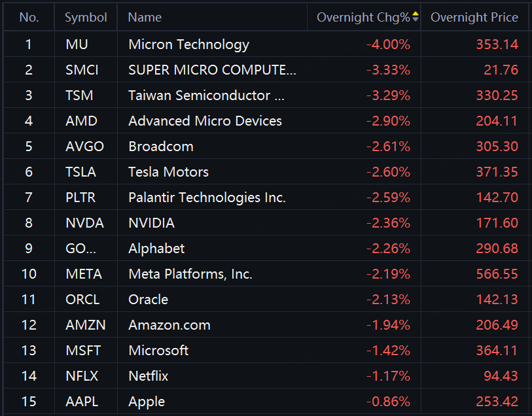Click Oracle's overnight price 142.13
Screen dimensions: 532x416
point(497,300)
